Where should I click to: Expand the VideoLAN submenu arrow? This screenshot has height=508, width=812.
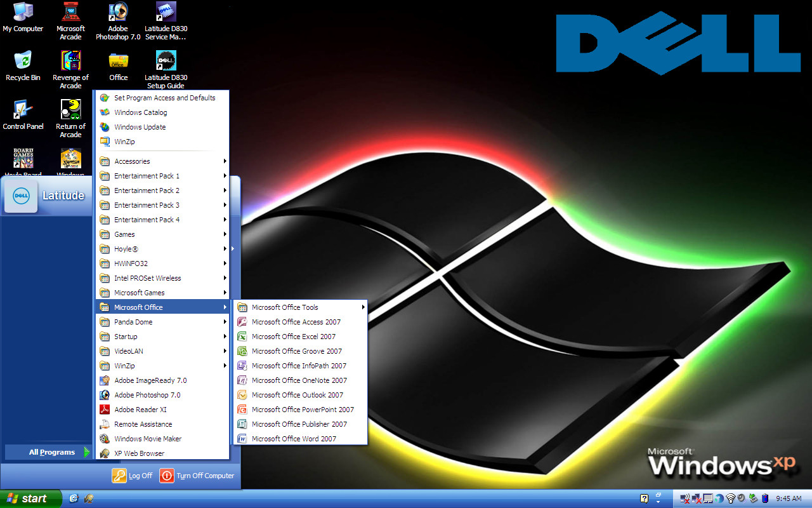(225, 351)
